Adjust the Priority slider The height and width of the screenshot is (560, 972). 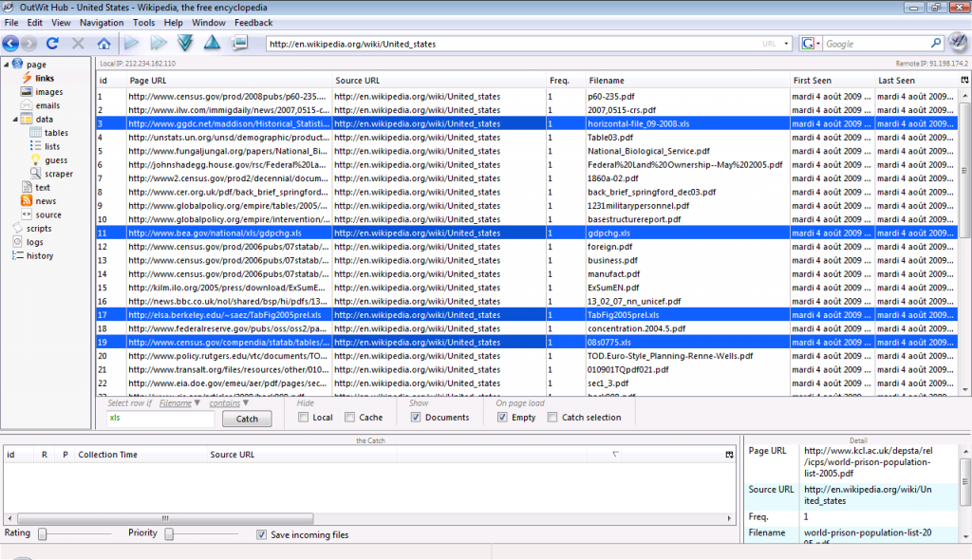pos(168,533)
